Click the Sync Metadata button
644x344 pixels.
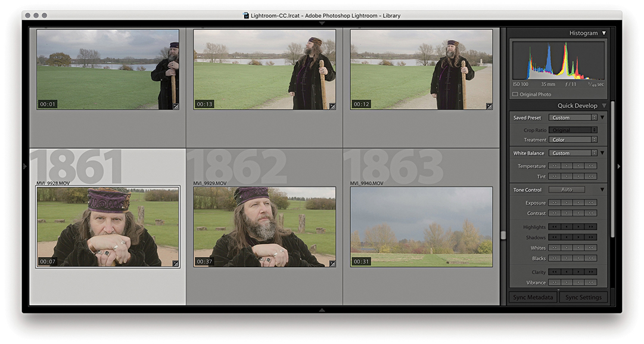tap(533, 297)
